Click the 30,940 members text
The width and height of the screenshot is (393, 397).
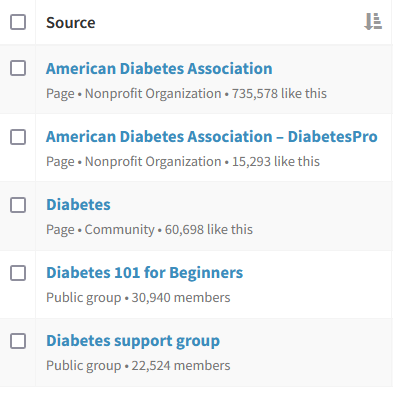(181, 297)
